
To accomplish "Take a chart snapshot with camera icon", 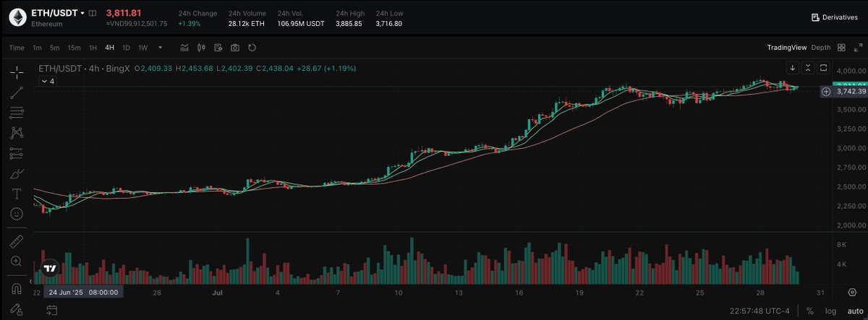I will (235, 48).
